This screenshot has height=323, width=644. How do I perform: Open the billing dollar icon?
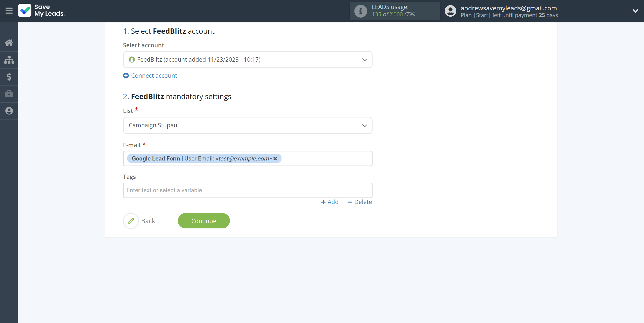[9, 77]
